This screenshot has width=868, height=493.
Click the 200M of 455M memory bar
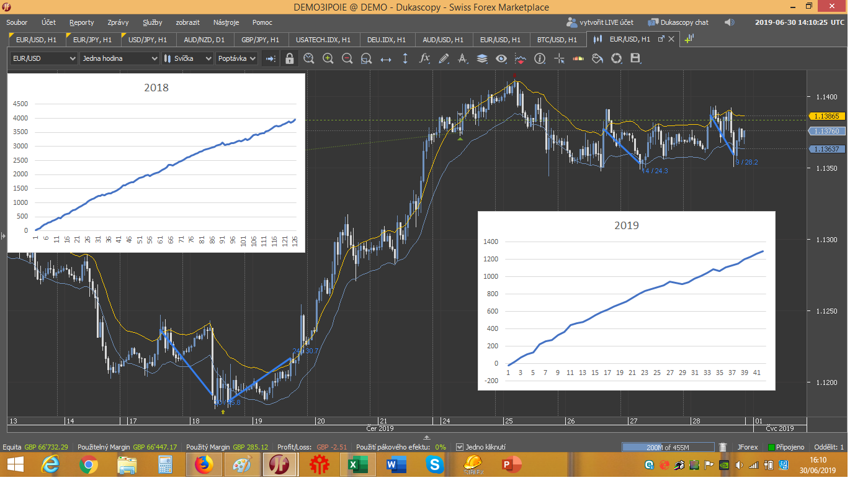(668, 447)
